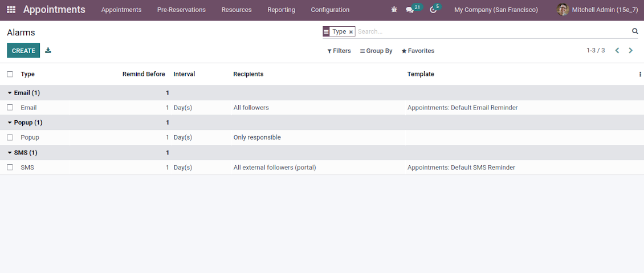The height and width of the screenshot is (273, 644).
Task: Collapse the Email (1) group
Action: tap(26, 92)
